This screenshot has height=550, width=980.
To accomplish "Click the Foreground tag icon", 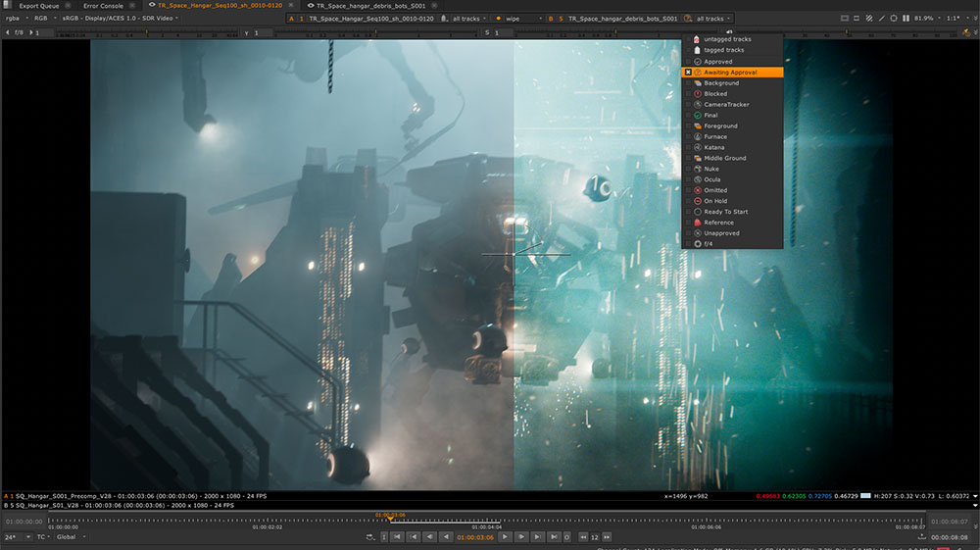I will click(698, 126).
